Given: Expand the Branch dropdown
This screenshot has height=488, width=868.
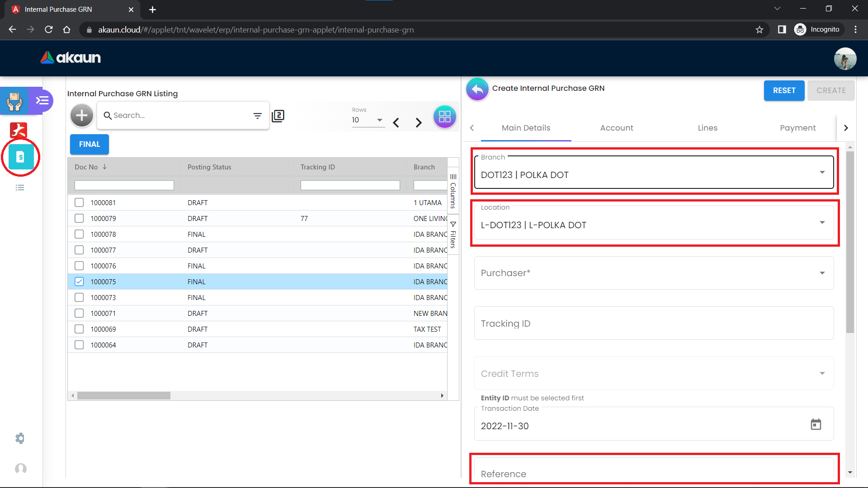Looking at the screenshot, I should [822, 172].
